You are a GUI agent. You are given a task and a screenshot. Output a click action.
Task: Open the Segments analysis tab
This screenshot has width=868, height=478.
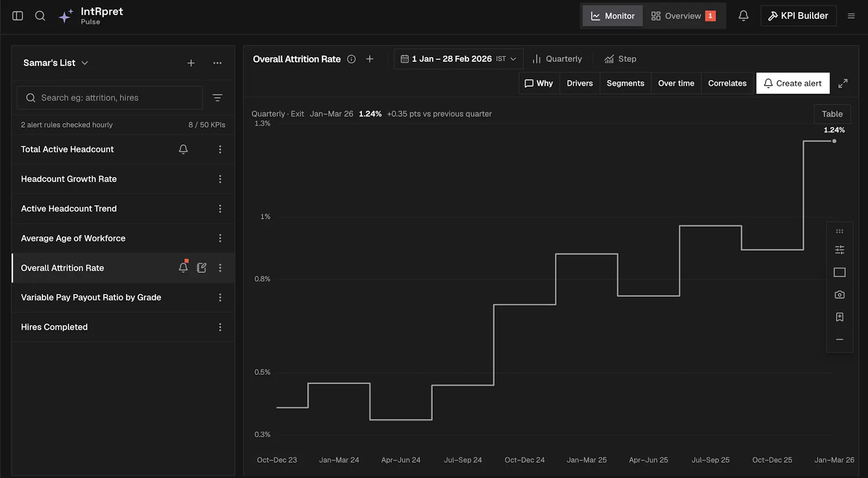coord(626,83)
